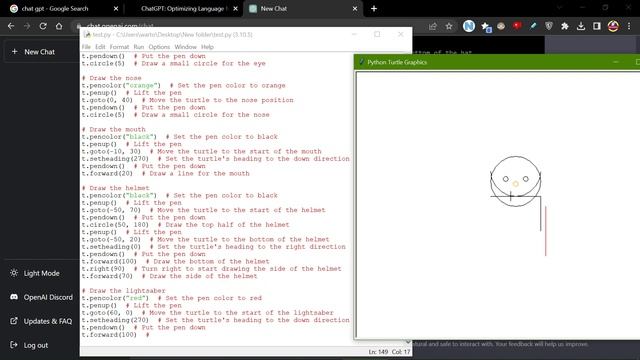
Task: Open the Chrome profile avatar
Action: (613, 26)
